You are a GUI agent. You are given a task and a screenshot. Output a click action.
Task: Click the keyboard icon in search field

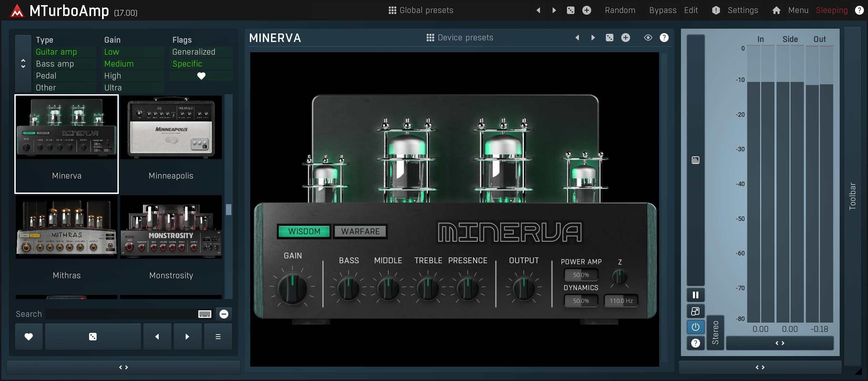pyautogui.click(x=204, y=314)
